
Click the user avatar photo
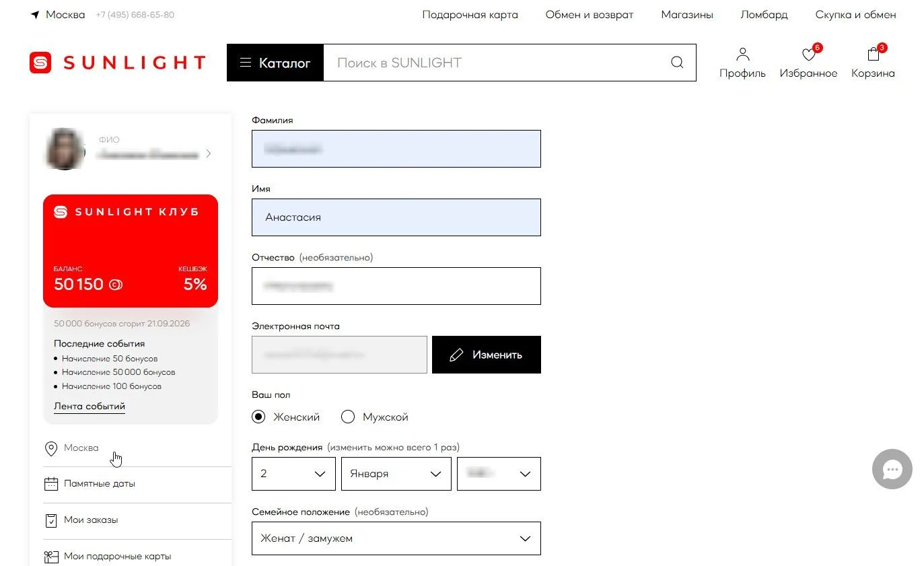[65, 149]
